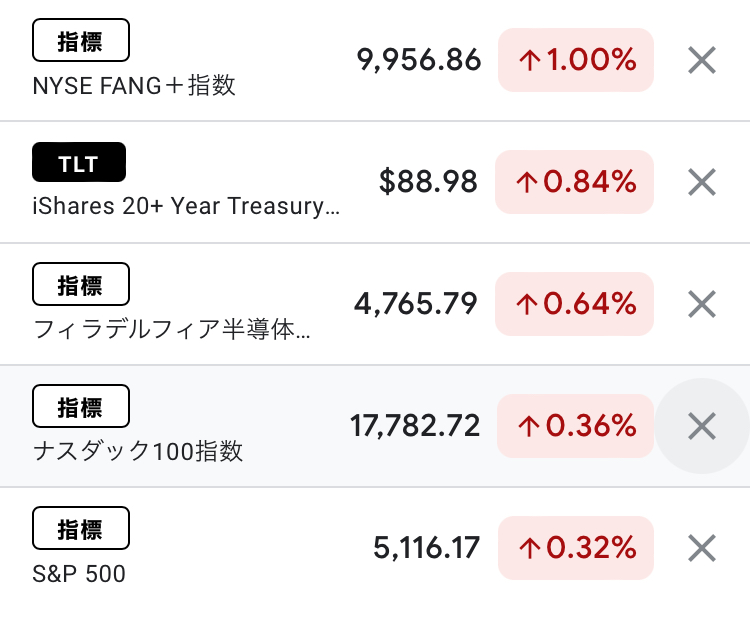Open S&P 500 index page
The height and width of the screenshot is (620, 750).
[x=79, y=574]
